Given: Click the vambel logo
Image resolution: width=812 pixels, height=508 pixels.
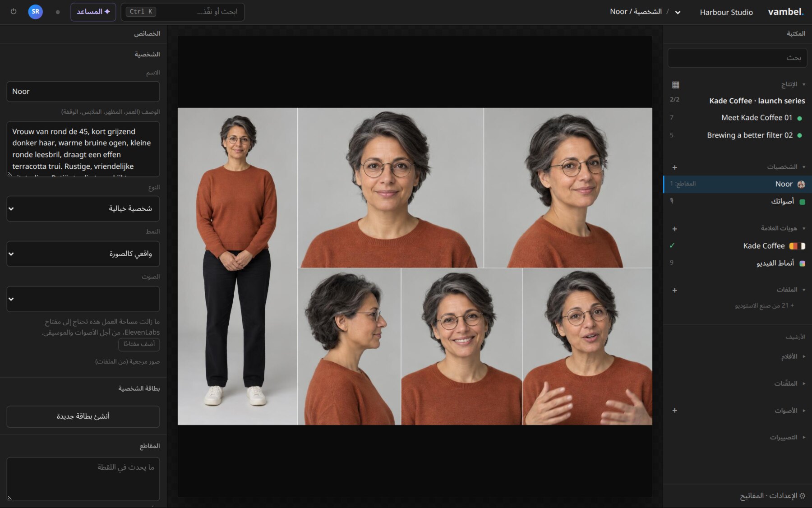Looking at the screenshot, I should [786, 12].
